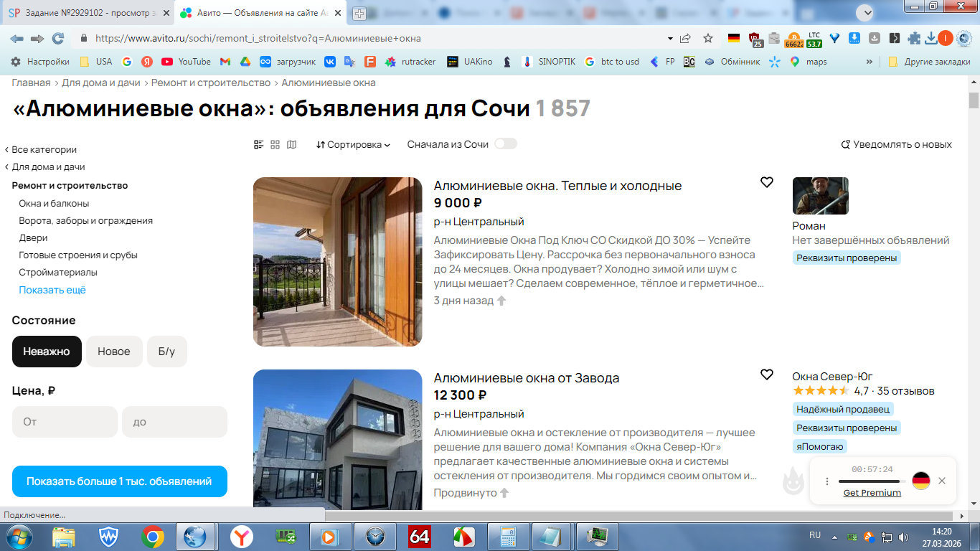This screenshot has width=980, height=551.
Task: Open YouTube bookmark
Action: click(x=186, y=62)
